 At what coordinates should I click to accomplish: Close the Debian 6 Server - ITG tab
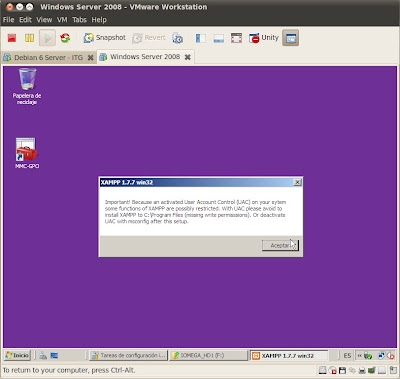[x=90, y=58]
